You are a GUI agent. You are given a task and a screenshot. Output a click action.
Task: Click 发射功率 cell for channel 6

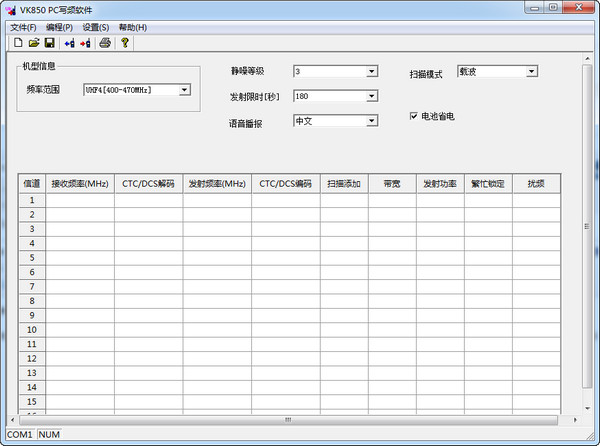[x=440, y=272]
